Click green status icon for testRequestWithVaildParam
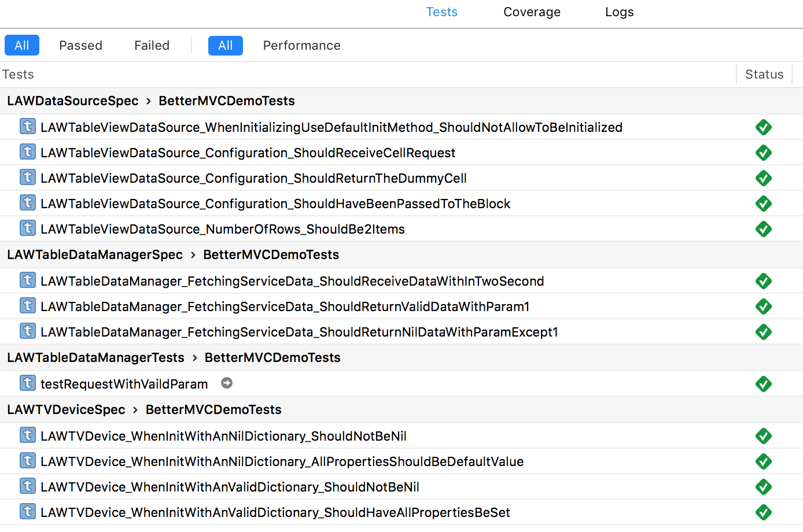The image size is (803, 532). (763, 384)
